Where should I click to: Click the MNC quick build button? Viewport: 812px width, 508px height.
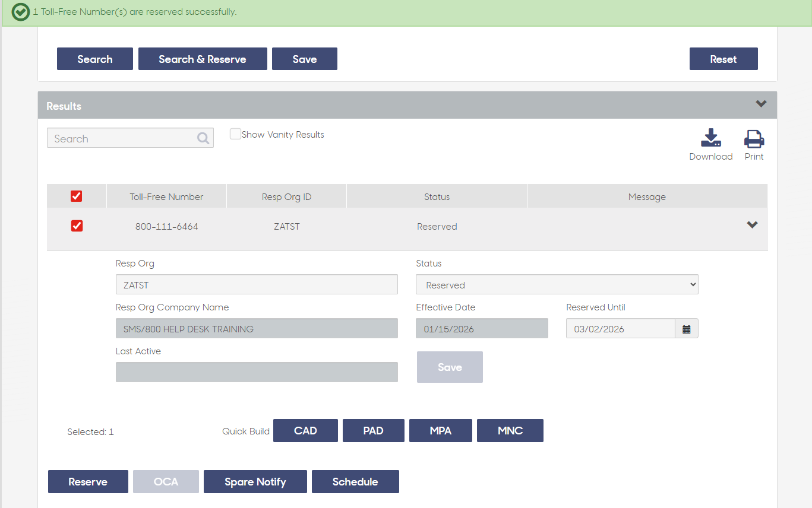click(510, 431)
